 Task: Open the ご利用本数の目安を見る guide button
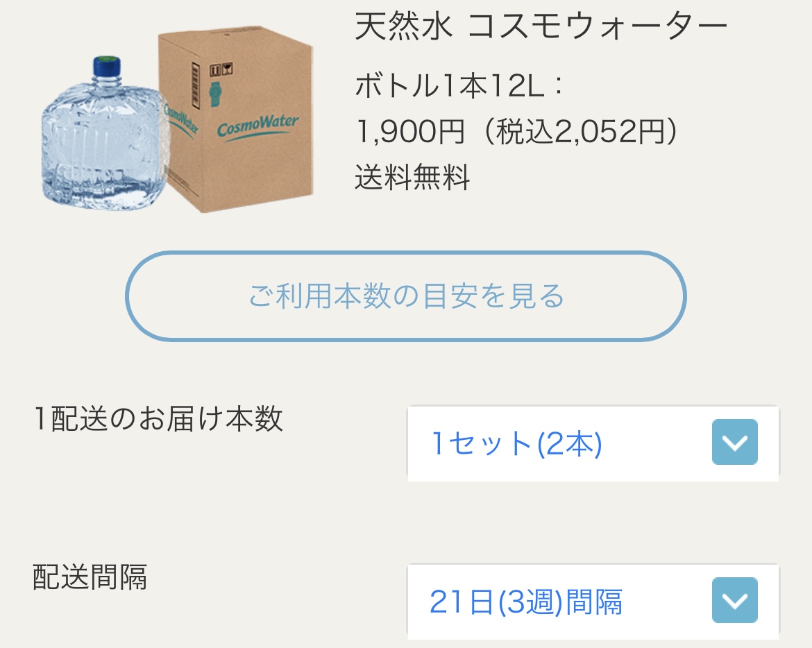click(405, 296)
